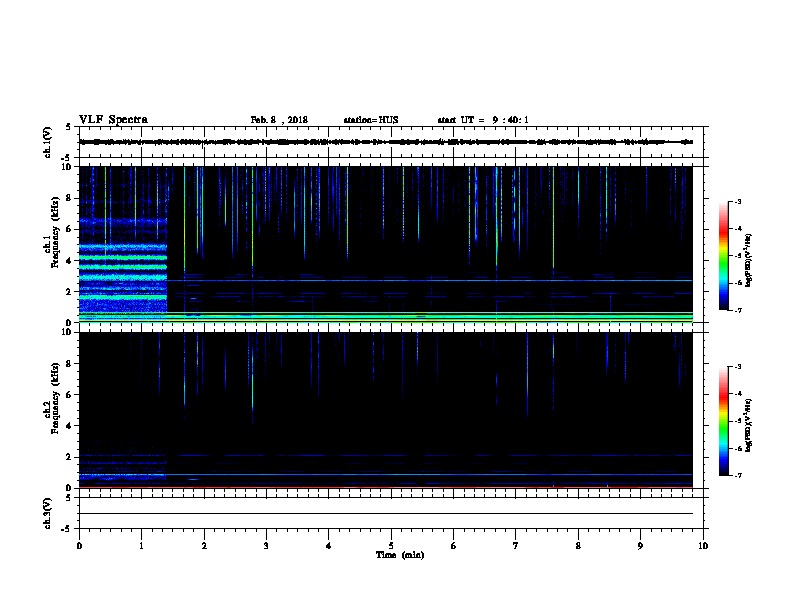
Task: Click the "start UT = 9:40:1" header text
Action: [x=483, y=120]
